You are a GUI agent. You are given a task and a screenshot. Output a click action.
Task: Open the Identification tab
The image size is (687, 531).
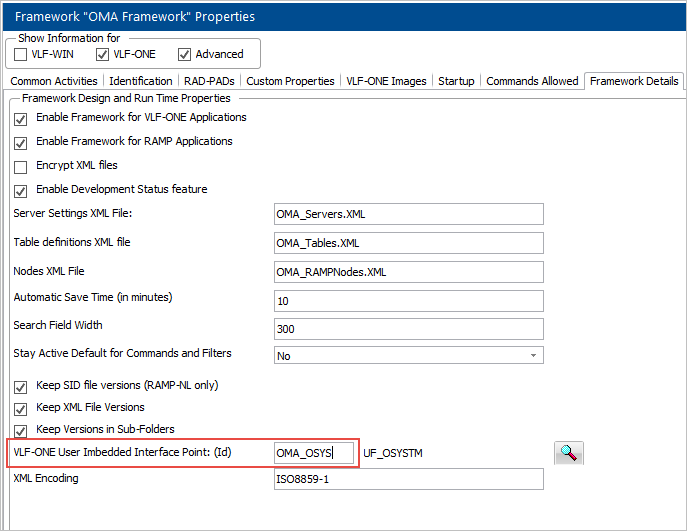(x=140, y=81)
